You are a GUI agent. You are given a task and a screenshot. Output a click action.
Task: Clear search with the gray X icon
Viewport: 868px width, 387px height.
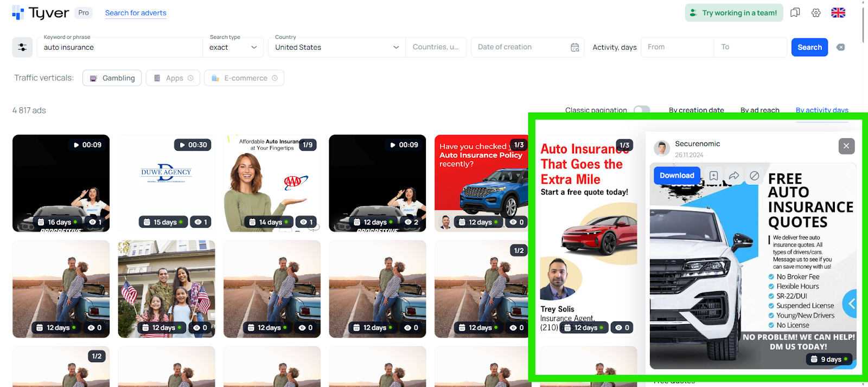pos(841,48)
